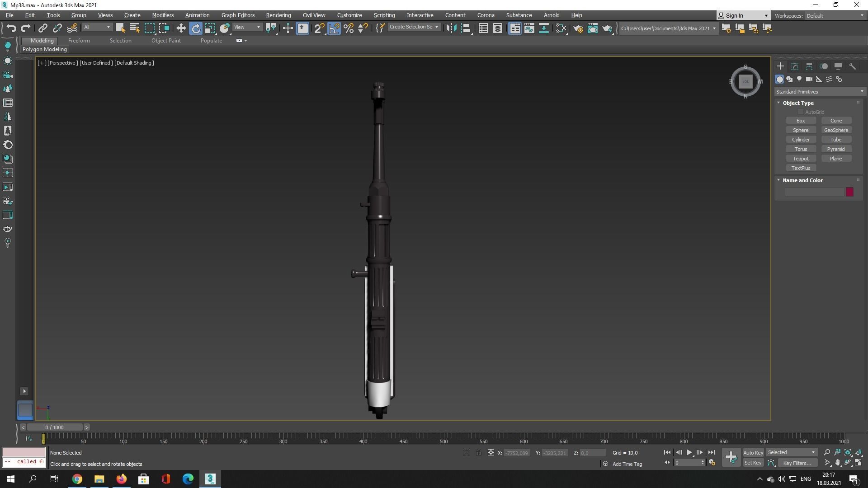Switch to Lights creation category
Viewport: 868px width, 488px height.
tap(799, 80)
